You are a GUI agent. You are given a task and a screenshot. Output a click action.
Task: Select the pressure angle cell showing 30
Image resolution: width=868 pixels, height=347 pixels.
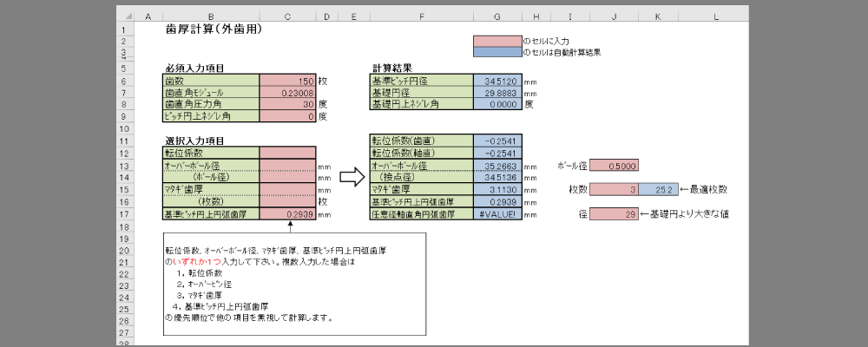click(287, 104)
